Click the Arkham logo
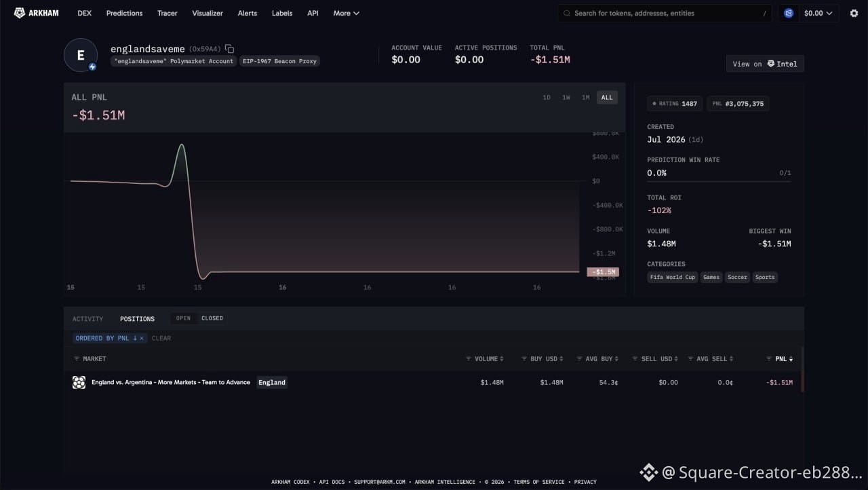The width and height of the screenshot is (868, 490). click(x=37, y=13)
